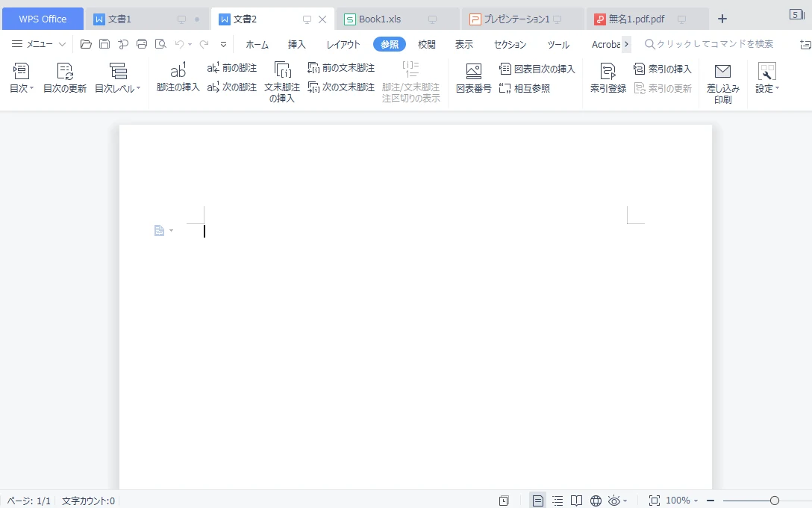
Task: Select print layout view in status bar
Action: (x=538, y=501)
